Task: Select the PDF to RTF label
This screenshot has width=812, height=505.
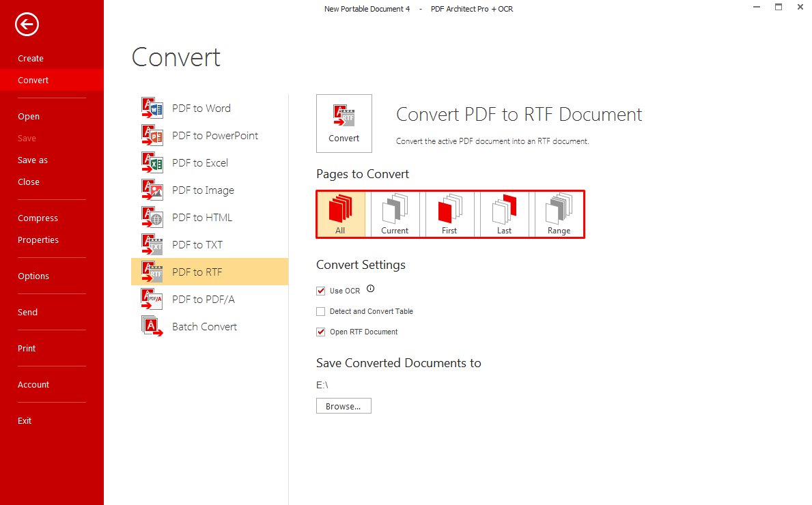Action: [197, 272]
